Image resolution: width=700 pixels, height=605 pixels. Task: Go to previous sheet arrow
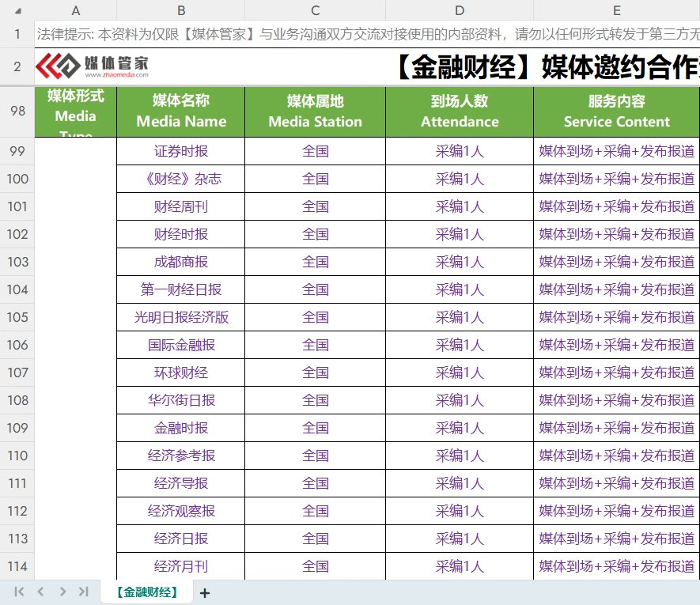(x=40, y=592)
